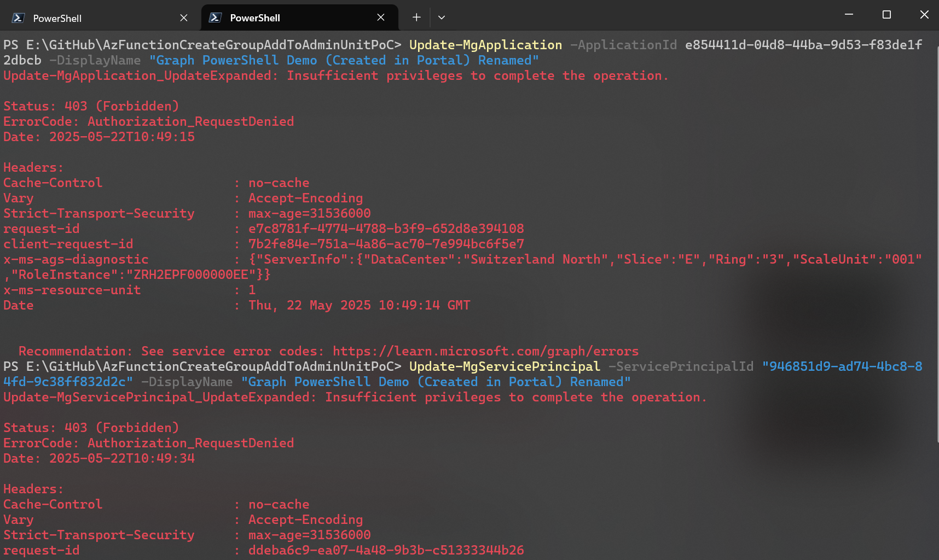Click 'Date: 2025-05-22T10:49:15' line
The height and width of the screenshot is (560, 939).
pos(99,137)
